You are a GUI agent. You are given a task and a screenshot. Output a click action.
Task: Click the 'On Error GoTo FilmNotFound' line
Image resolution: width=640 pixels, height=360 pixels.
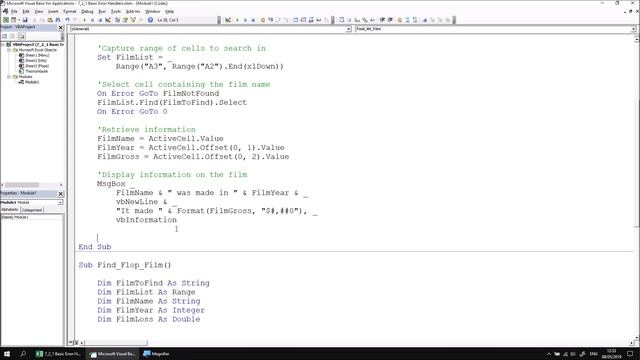(158, 93)
